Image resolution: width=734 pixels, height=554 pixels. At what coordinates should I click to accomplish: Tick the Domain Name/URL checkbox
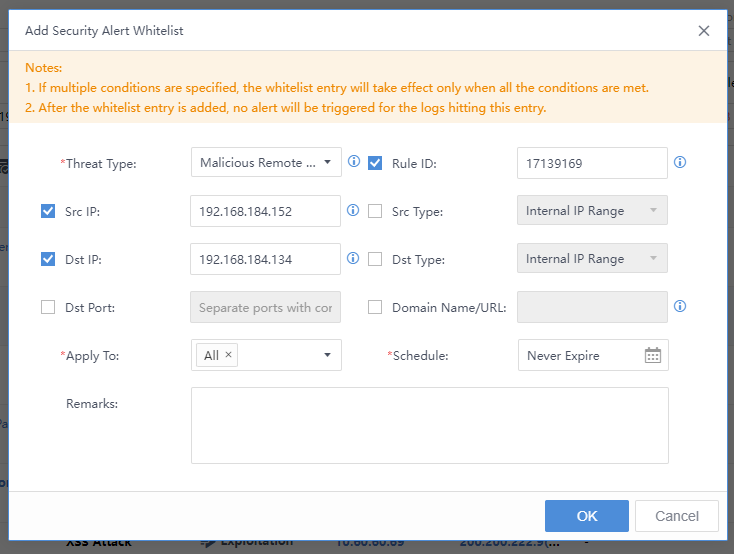pyautogui.click(x=375, y=307)
